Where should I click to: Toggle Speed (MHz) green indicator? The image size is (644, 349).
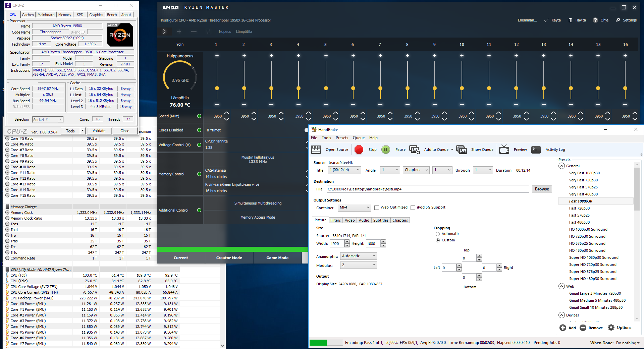(x=199, y=116)
